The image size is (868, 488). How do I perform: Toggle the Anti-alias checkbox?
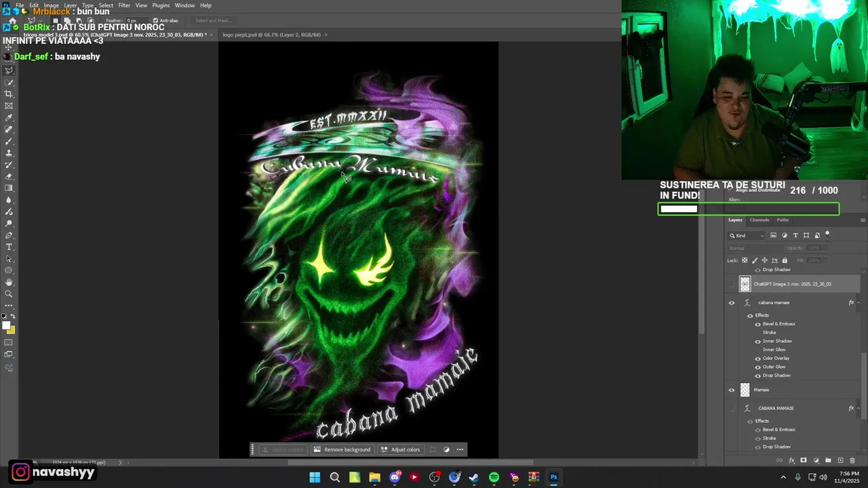pos(155,20)
